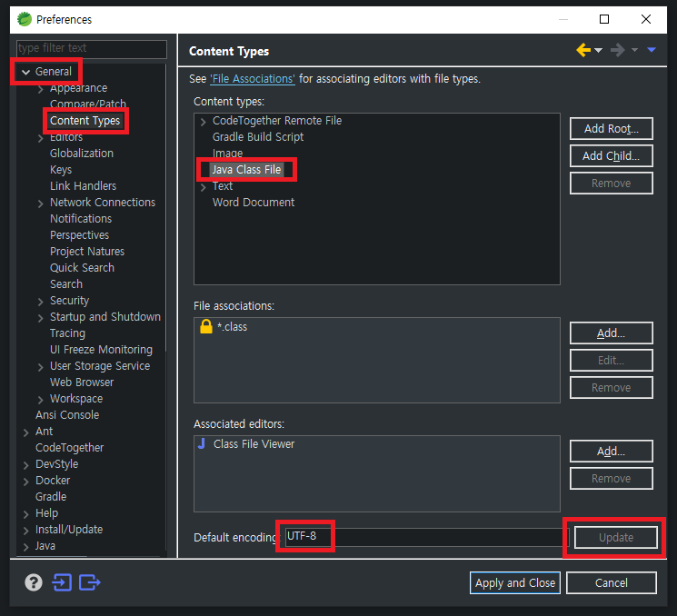Click the Add Root... button

611,129
